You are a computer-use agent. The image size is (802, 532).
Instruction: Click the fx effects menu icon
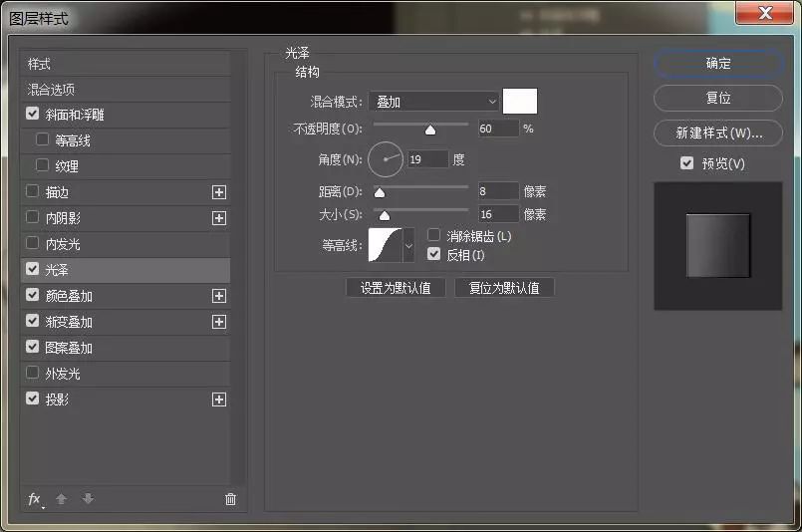pyautogui.click(x=35, y=499)
